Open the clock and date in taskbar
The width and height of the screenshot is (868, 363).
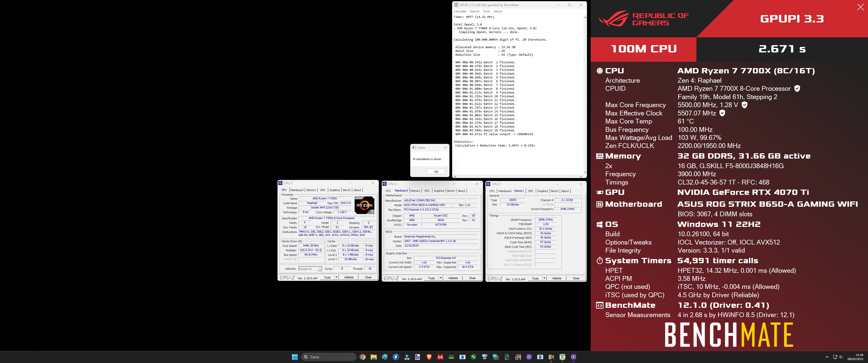(x=855, y=357)
